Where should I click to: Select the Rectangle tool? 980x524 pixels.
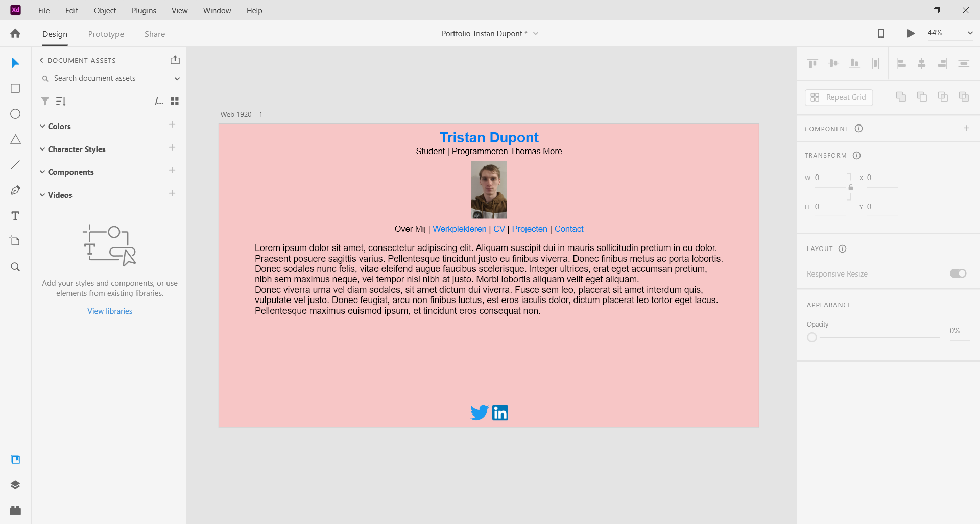coord(15,88)
